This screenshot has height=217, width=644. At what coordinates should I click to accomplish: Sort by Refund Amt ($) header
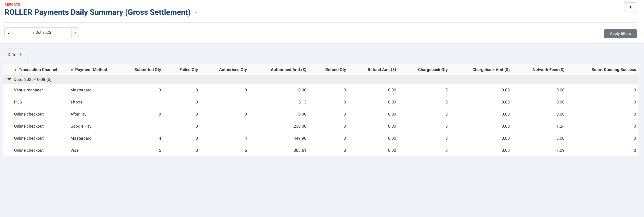coord(381,70)
